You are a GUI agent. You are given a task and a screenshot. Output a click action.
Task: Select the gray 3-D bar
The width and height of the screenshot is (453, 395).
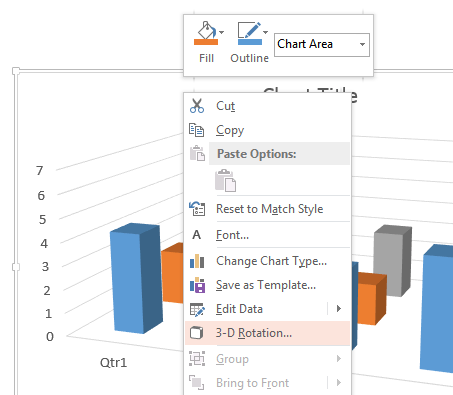click(393, 261)
